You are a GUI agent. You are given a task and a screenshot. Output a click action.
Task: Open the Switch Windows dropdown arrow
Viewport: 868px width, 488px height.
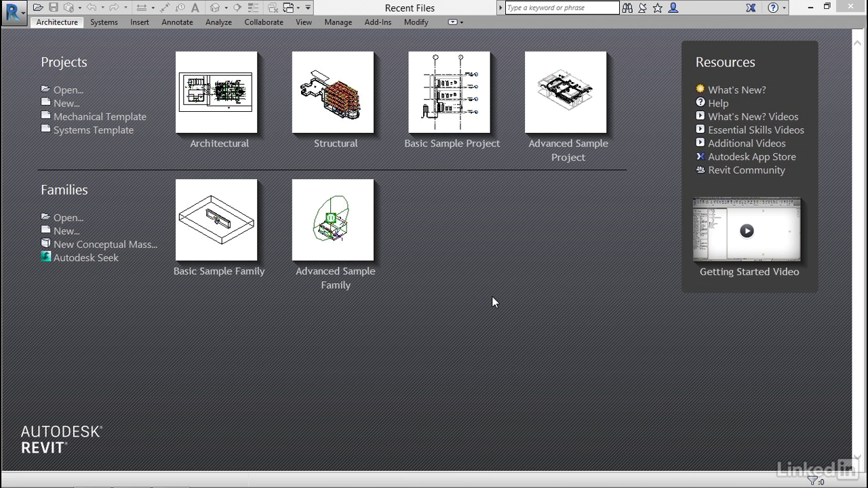(298, 8)
